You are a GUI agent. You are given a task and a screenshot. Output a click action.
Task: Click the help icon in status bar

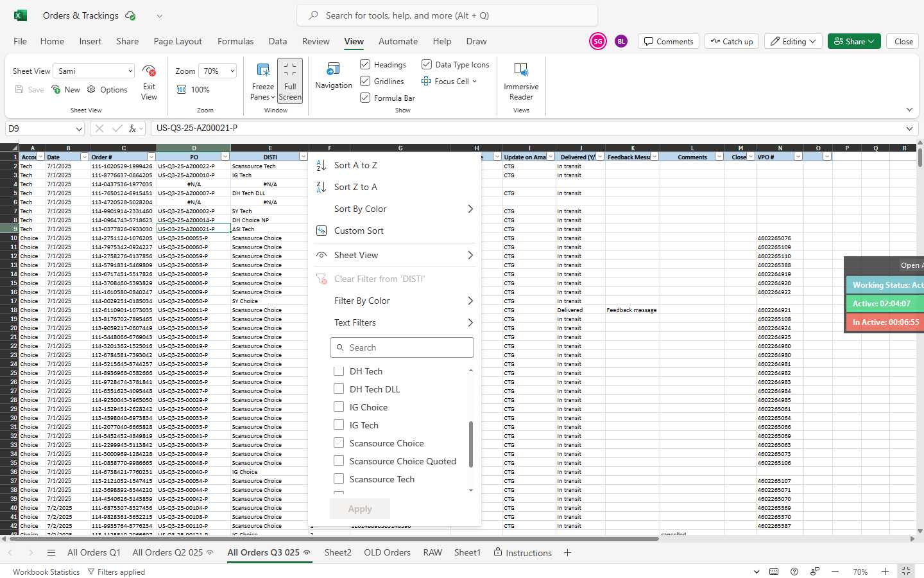click(x=794, y=572)
